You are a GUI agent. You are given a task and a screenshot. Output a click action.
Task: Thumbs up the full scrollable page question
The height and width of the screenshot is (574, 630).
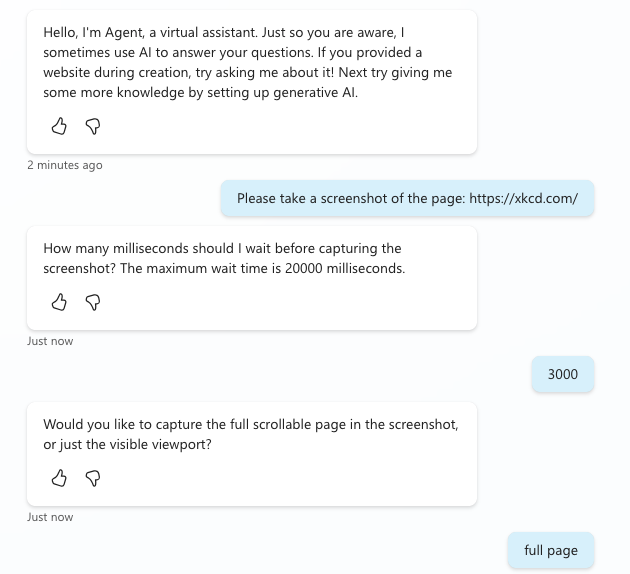(x=59, y=478)
